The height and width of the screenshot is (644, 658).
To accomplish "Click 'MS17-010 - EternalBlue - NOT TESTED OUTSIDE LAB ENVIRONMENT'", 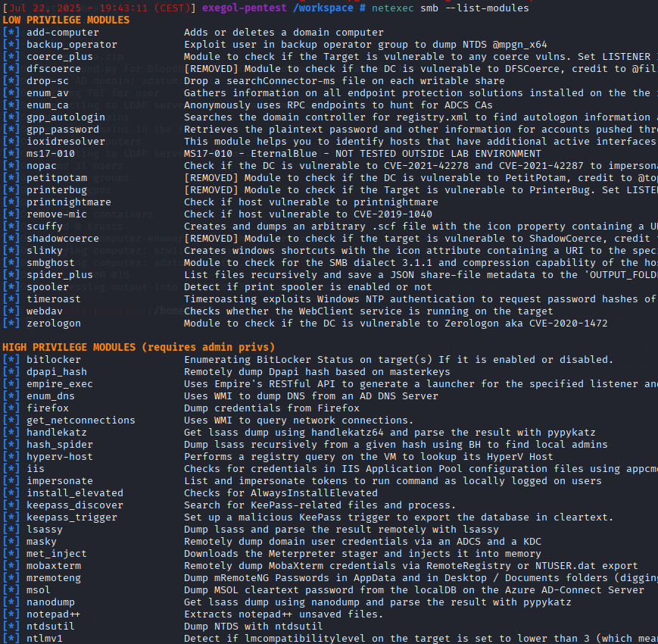I will point(363,154).
